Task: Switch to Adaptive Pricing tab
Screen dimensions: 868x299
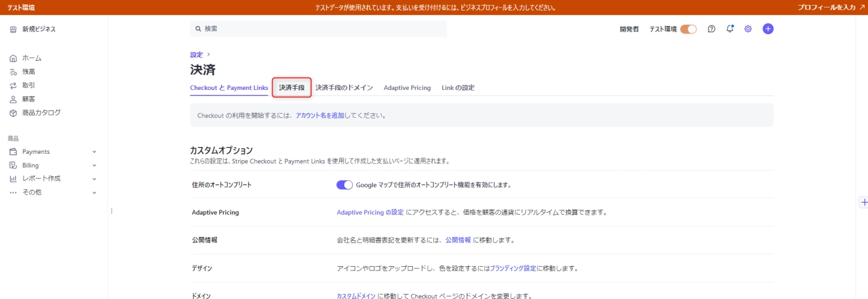Action: (407, 88)
